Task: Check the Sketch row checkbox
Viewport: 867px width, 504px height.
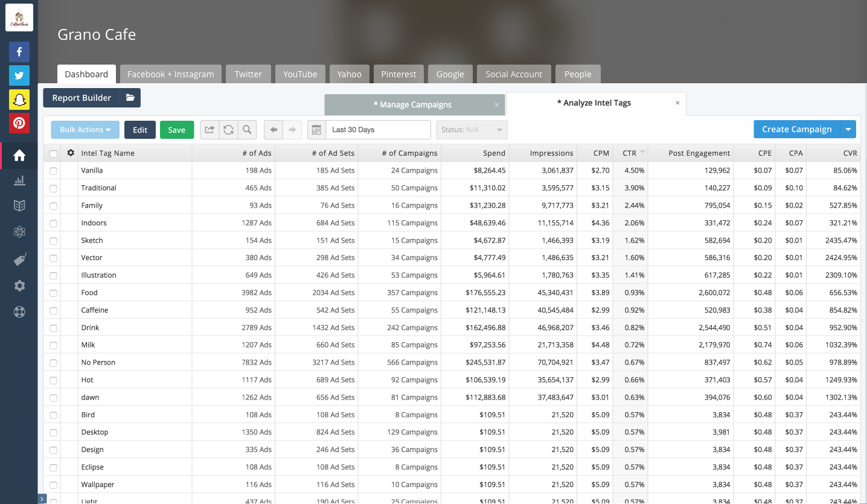Action: tap(53, 241)
